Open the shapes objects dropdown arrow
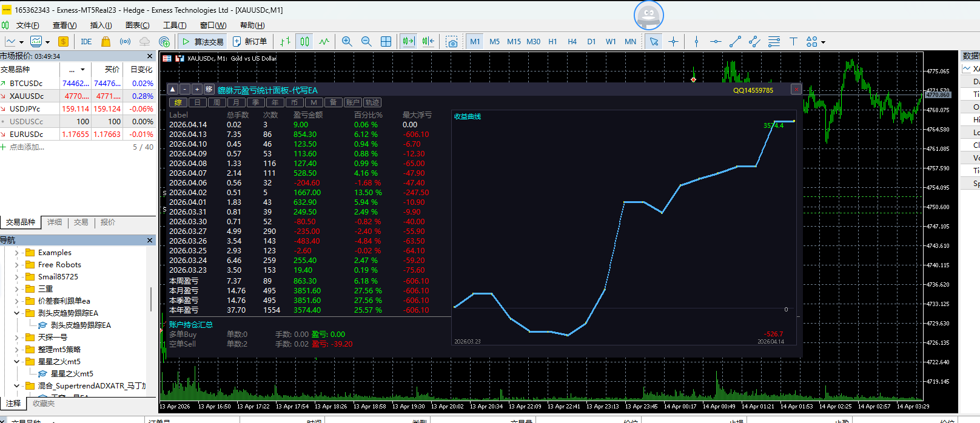 pyautogui.click(x=823, y=42)
